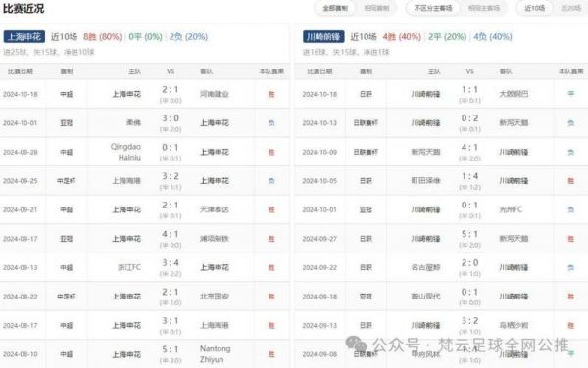The width and height of the screenshot is (588, 368).
Task: Click the 4胜 (40%) win statistic
Action: 402,36
